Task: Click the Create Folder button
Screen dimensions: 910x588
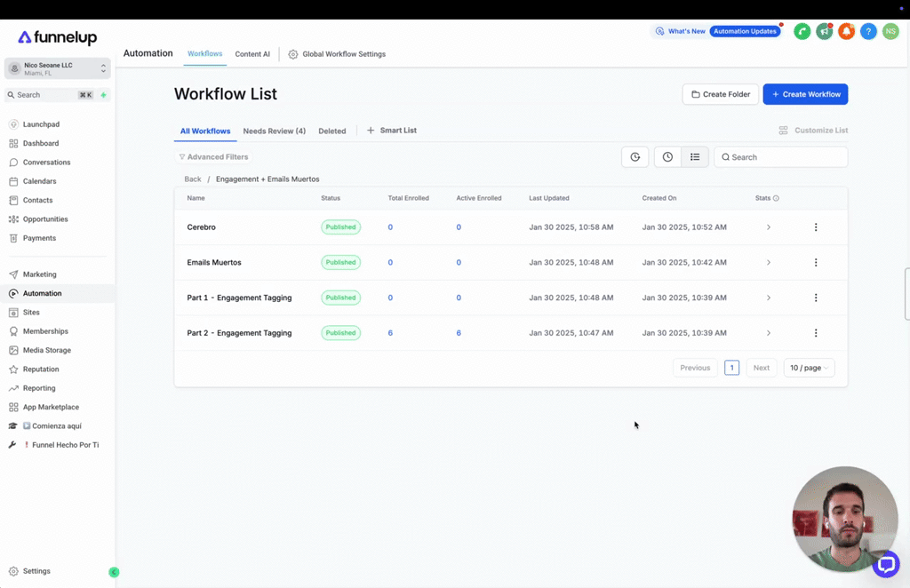Action: (x=720, y=94)
